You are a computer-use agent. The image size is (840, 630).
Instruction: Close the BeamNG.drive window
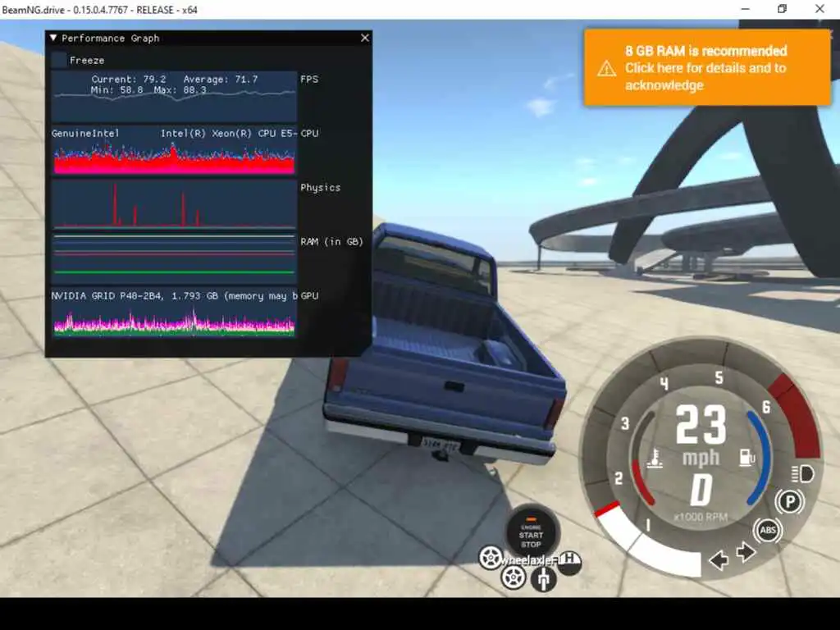coord(819,9)
